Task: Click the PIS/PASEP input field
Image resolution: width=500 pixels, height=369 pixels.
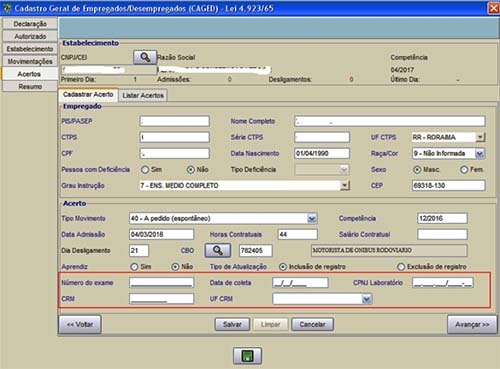Action: click(x=175, y=121)
